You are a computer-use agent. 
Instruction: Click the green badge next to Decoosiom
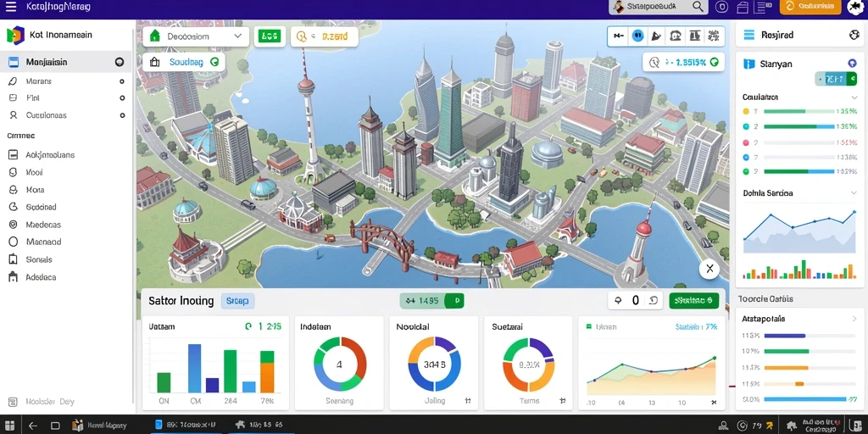pos(270,36)
